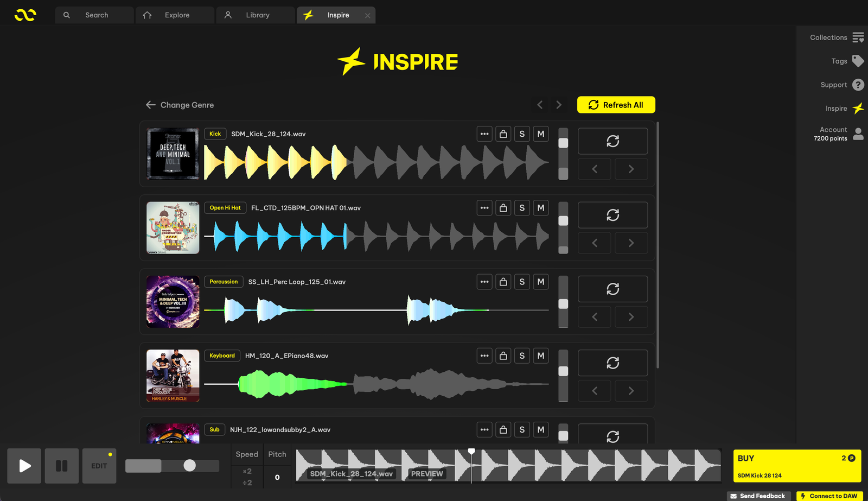Viewport: 868px width, 501px height.
Task: Pause playback with the pause button
Action: pyautogui.click(x=62, y=466)
